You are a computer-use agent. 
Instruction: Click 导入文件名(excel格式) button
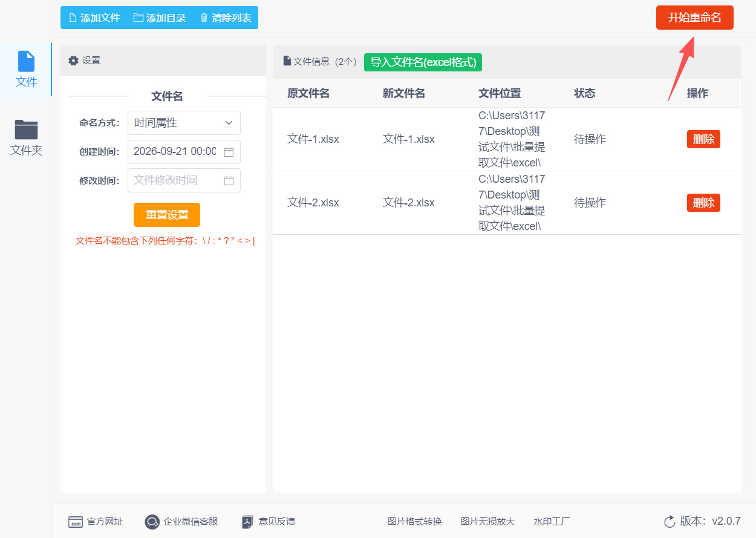tap(423, 62)
